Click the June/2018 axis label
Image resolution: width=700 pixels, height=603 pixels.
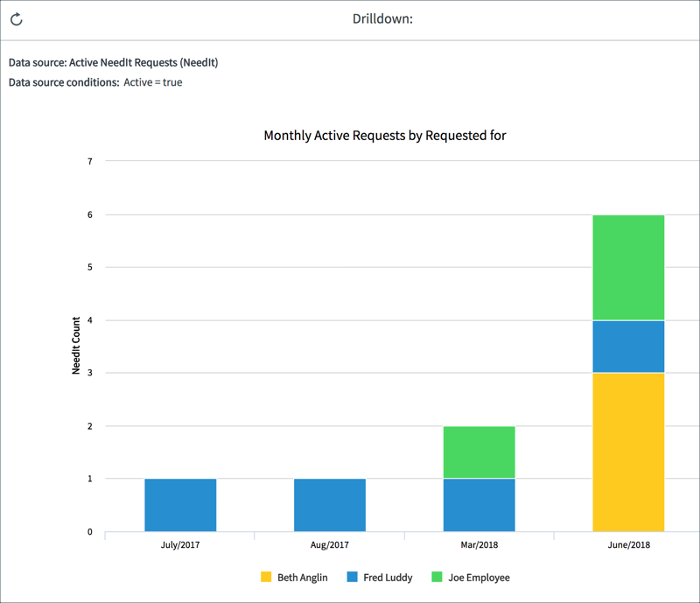tap(629, 545)
